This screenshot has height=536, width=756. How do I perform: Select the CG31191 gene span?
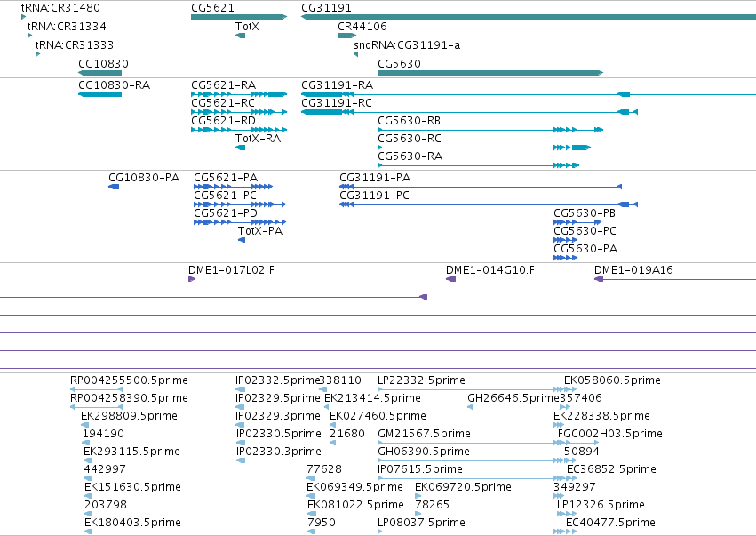coord(529,17)
